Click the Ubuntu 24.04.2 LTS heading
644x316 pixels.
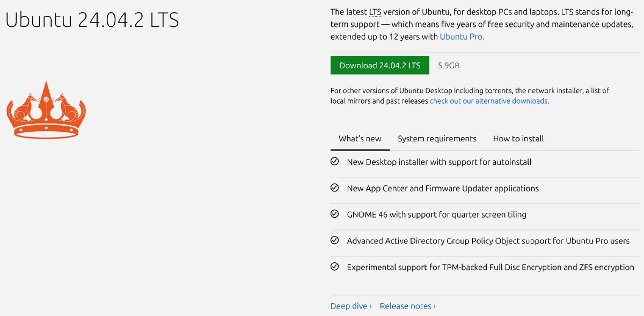click(92, 20)
